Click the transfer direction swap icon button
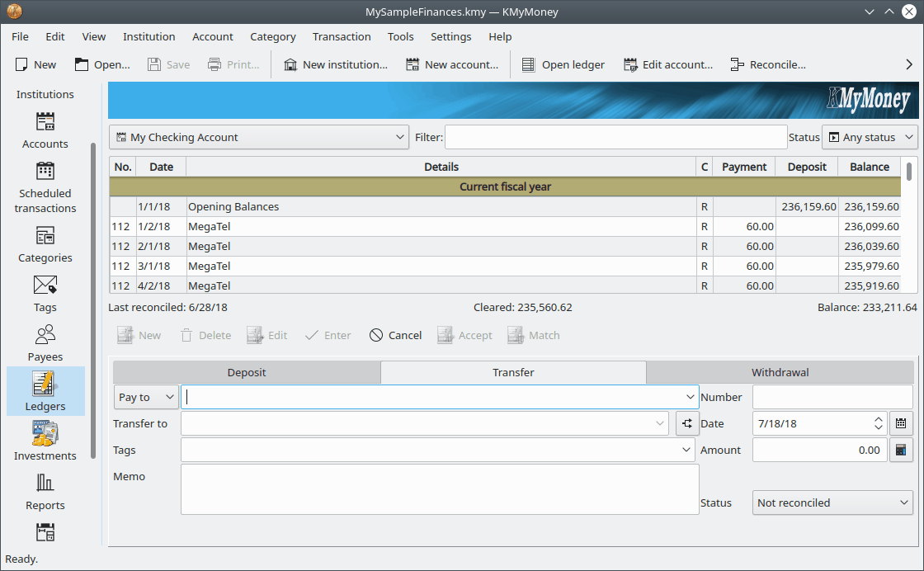Viewport: 924px width, 571px height. click(687, 423)
